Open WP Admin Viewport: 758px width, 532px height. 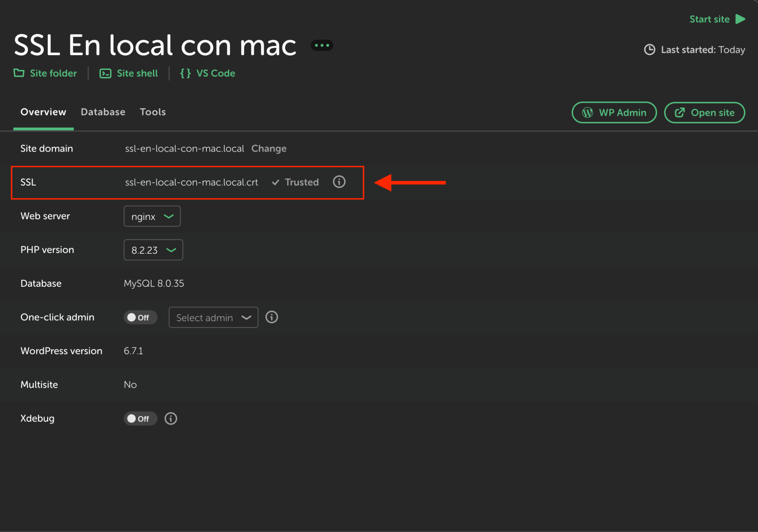(614, 112)
